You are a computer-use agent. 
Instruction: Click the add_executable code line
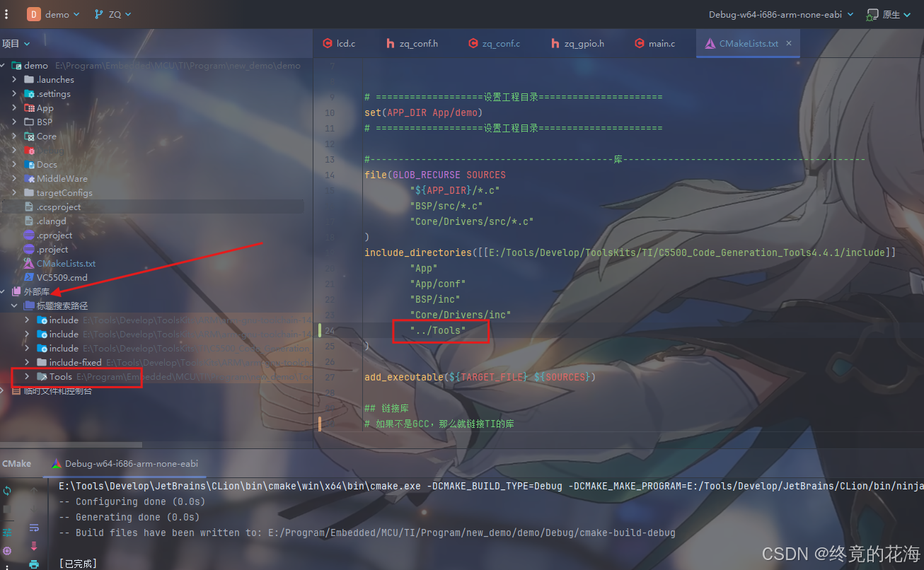[x=480, y=377]
